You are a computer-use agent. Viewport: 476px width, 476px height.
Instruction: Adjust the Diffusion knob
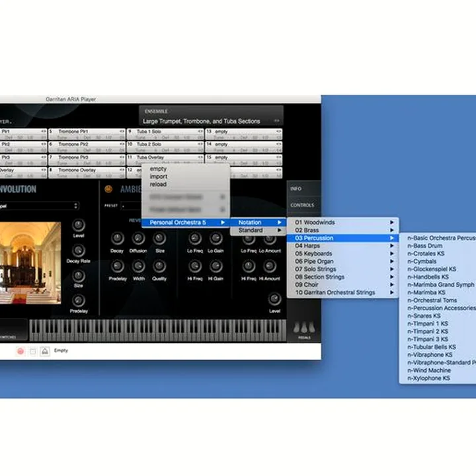tap(138, 239)
